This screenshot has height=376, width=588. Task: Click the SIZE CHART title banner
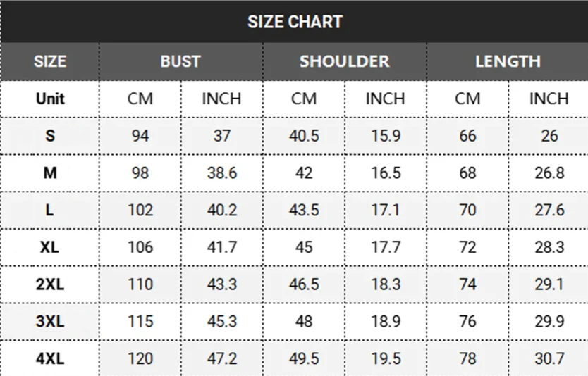pyautogui.click(x=295, y=21)
